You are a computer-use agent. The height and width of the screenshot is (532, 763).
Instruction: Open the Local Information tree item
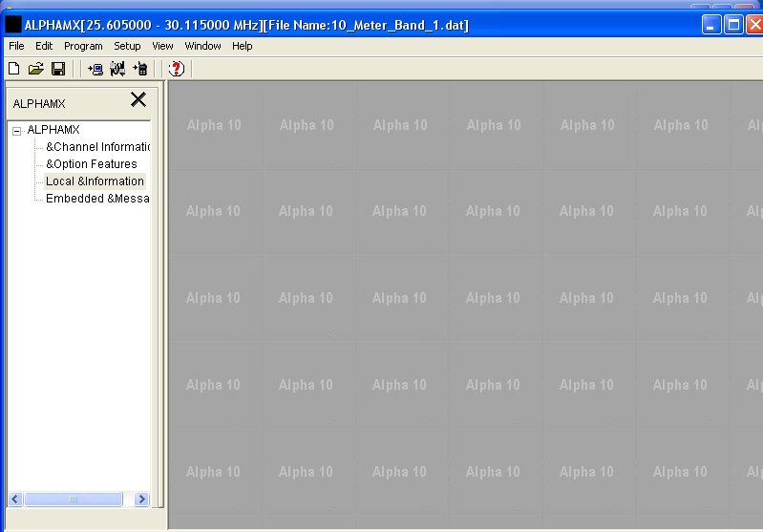(x=95, y=181)
